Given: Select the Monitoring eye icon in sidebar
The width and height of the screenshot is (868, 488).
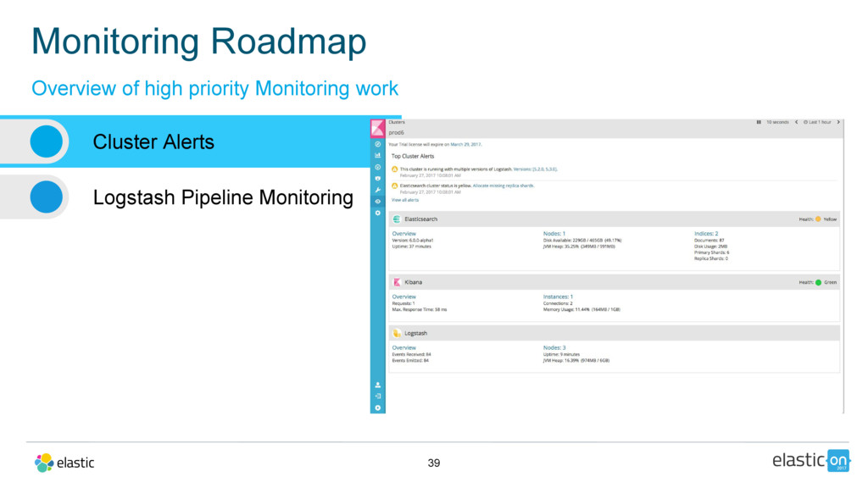Looking at the screenshot, I should point(377,202).
